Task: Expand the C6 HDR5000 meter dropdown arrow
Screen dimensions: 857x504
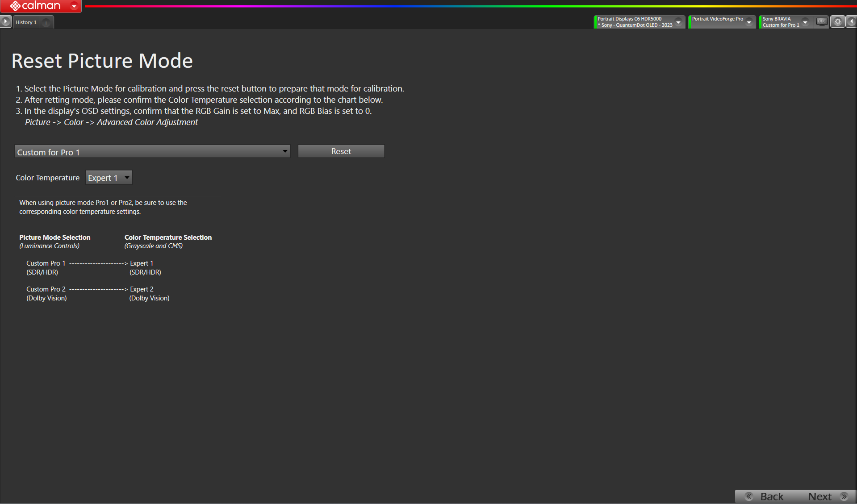Action: click(x=678, y=22)
